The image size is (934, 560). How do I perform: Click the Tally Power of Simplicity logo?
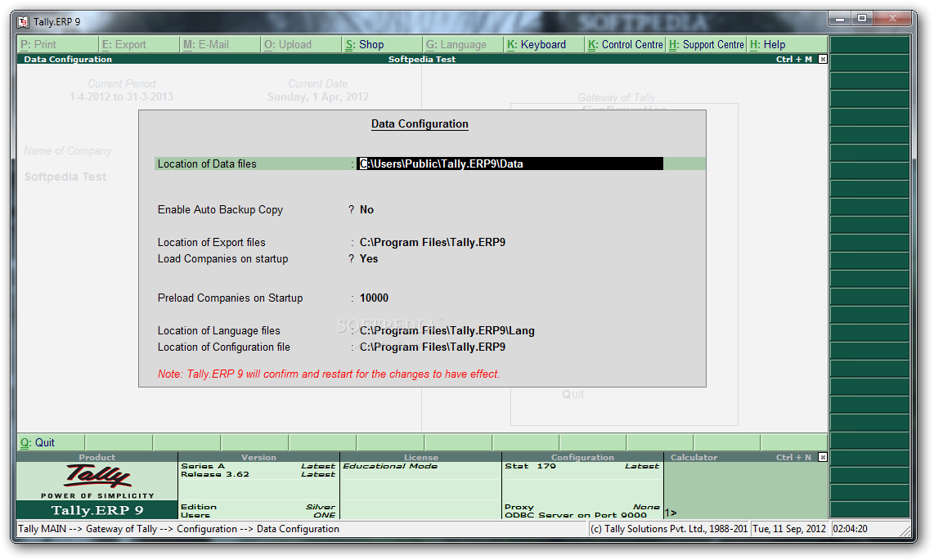pyautogui.click(x=97, y=481)
